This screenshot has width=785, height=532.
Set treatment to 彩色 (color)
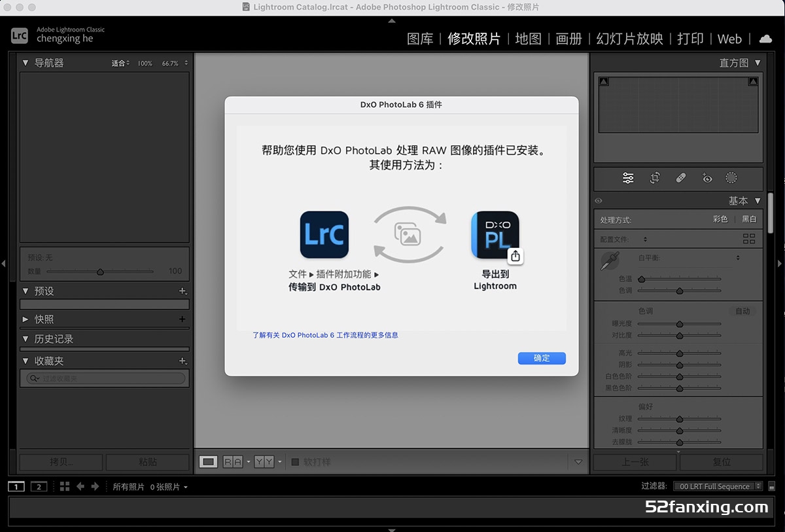[x=720, y=219]
